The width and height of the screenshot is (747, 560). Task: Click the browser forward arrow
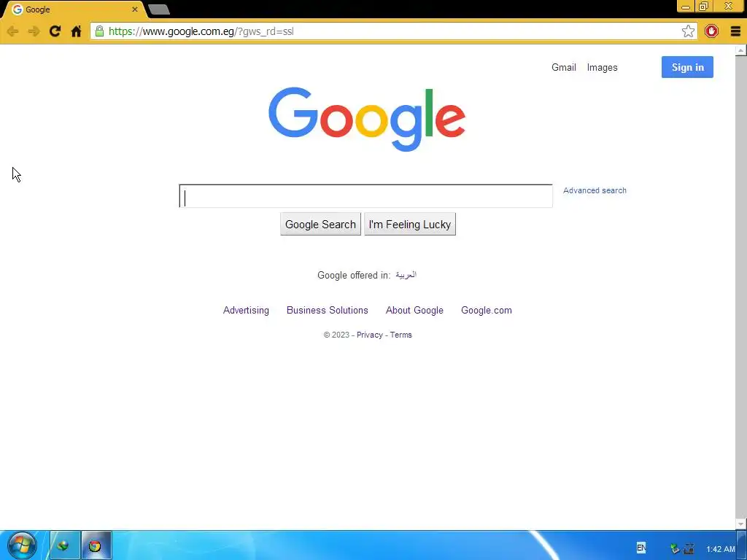pyautogui.click(x=34, y=31)
